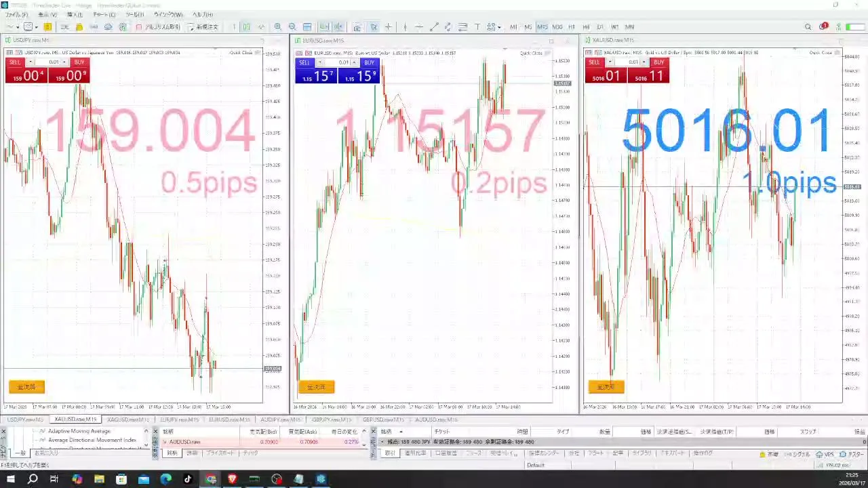Select the horizontal line drawing tool
Image resolution: width=868 pixels, height=488 pixels.
tap(419, 27)
